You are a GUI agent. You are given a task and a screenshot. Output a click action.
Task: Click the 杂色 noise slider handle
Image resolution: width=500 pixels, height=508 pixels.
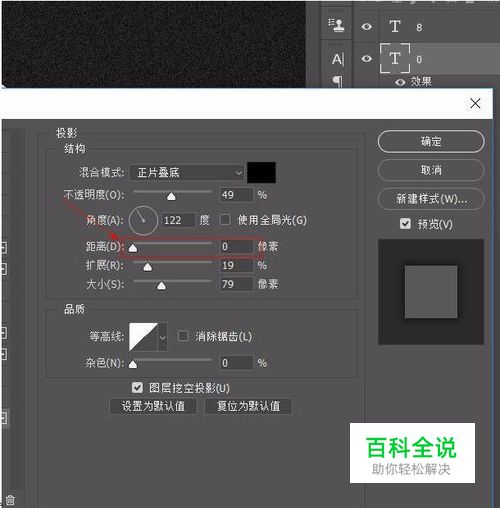click(133, 364)
